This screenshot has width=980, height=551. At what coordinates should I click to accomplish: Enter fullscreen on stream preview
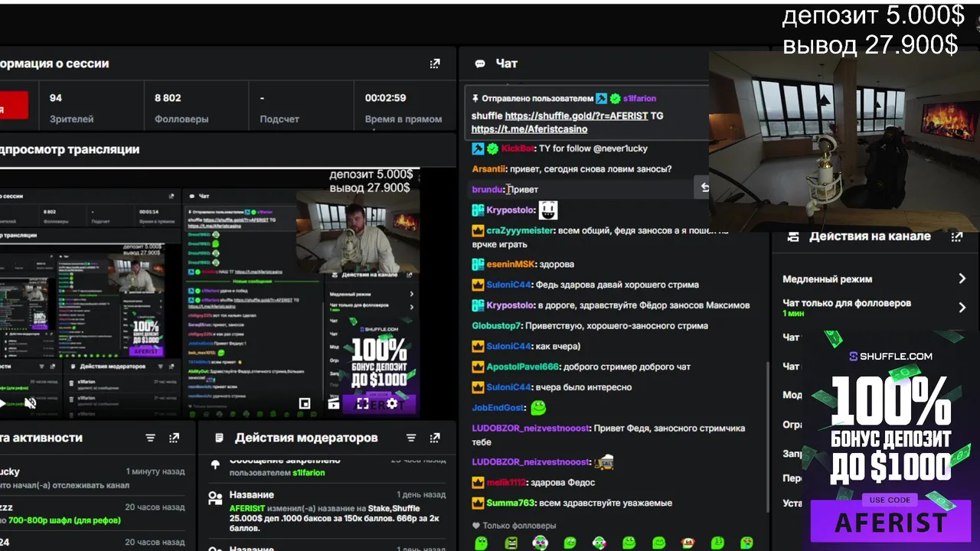(363, 403)
